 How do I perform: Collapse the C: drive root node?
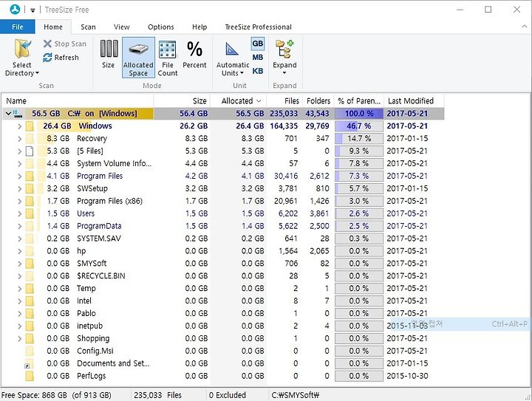pyautogui.click(x=8, y=114)
